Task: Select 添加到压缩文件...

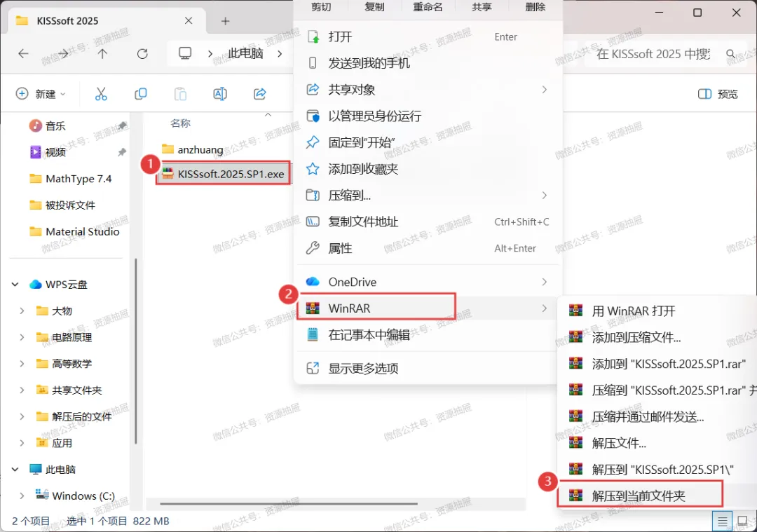Action: (657, 337)
